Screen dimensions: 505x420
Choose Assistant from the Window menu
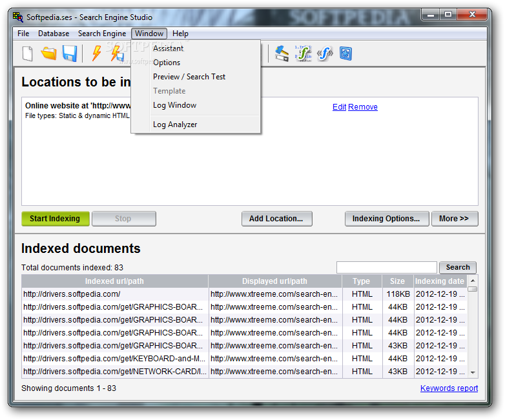coord(196,48)
